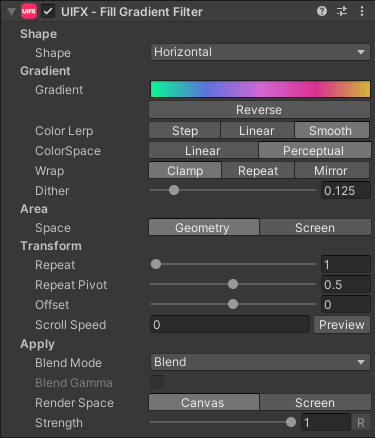
Task: Click the Strength value field
Action: [x=326, y=422]
